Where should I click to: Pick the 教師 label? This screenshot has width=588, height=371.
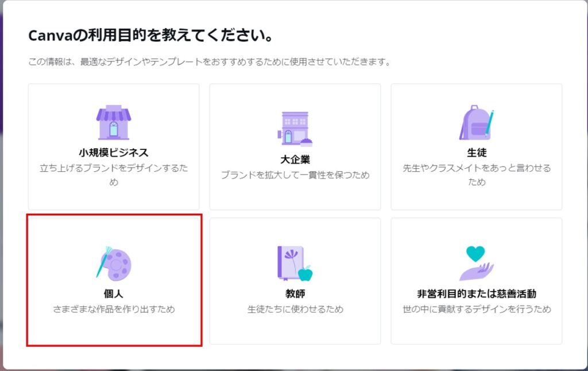point(295,293)
